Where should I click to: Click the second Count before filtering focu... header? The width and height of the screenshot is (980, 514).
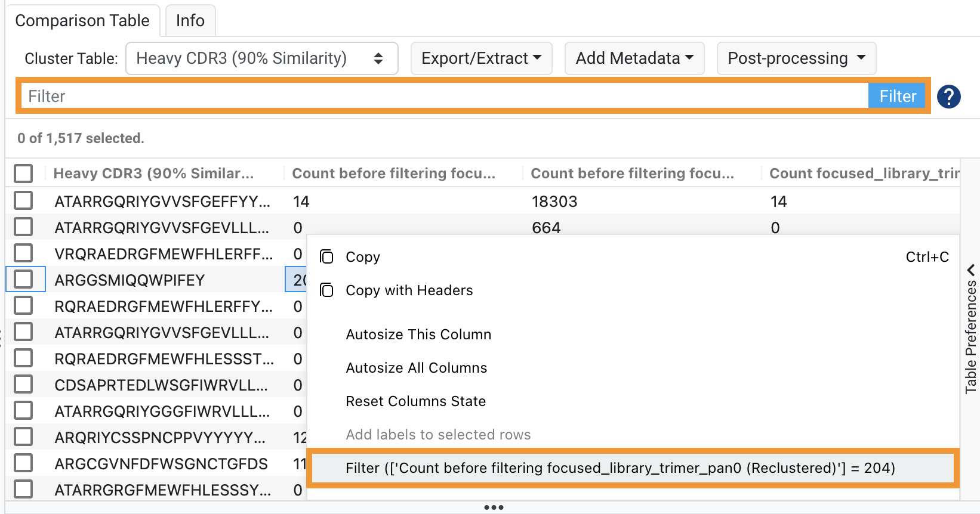click(x=632, y=174)
